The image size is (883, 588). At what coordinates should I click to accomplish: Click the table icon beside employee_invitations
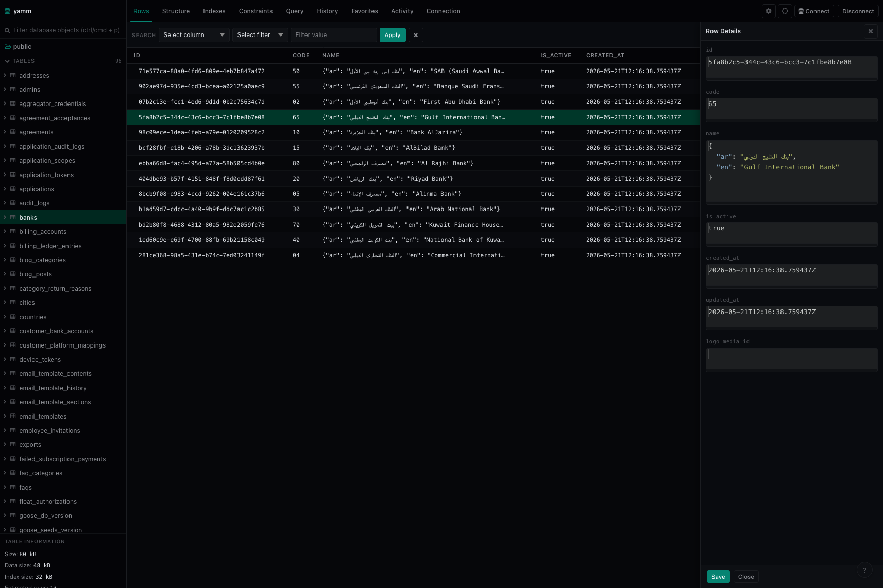[13, 430]
